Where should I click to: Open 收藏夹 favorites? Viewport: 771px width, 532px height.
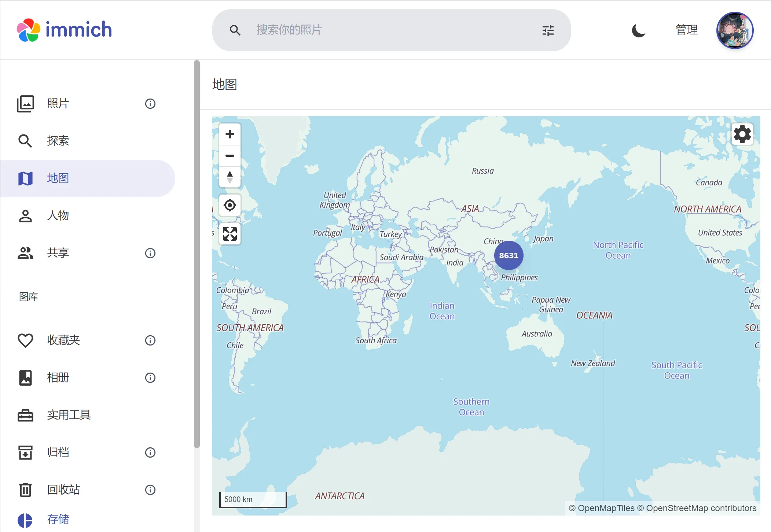pos(63,340)
